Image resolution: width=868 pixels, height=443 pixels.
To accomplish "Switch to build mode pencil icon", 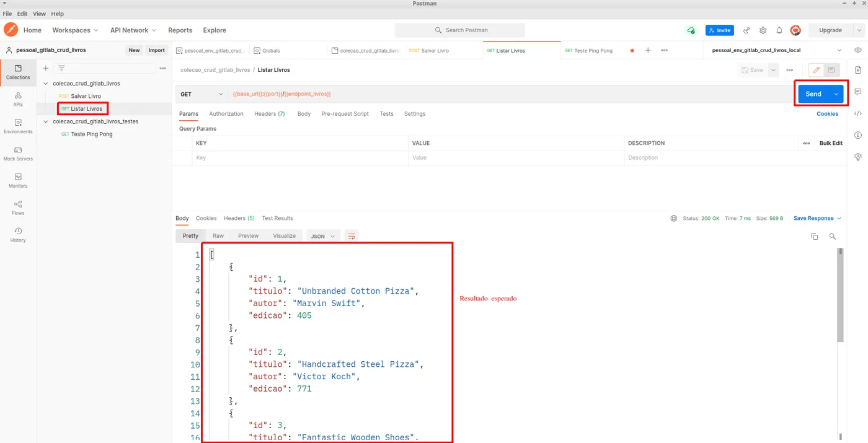I will pyautogui.click(x=817, y=70).
